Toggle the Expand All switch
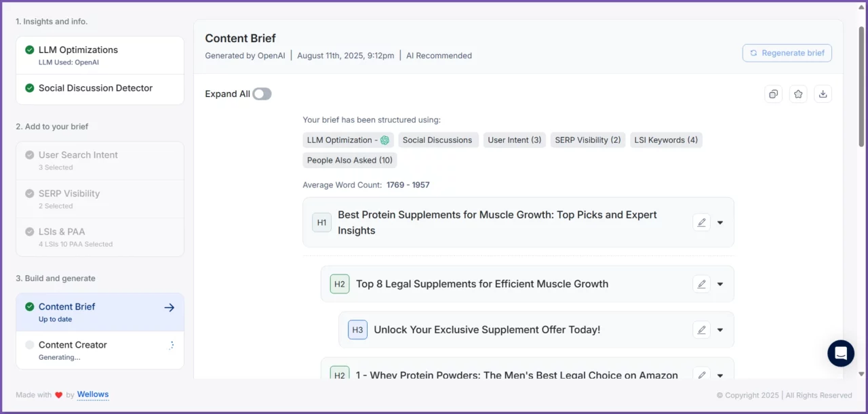Viewport: 868px width, 414px height. pyautogui.click(x=262, y=94)
